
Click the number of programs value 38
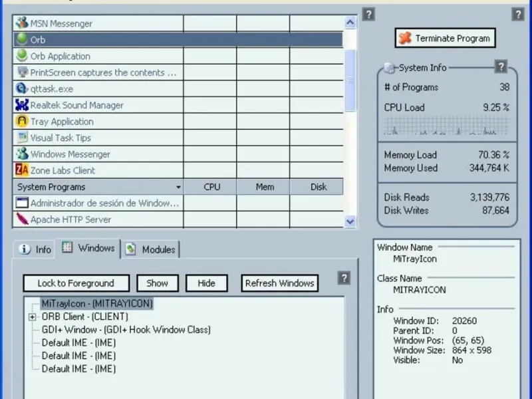point(505,87)
